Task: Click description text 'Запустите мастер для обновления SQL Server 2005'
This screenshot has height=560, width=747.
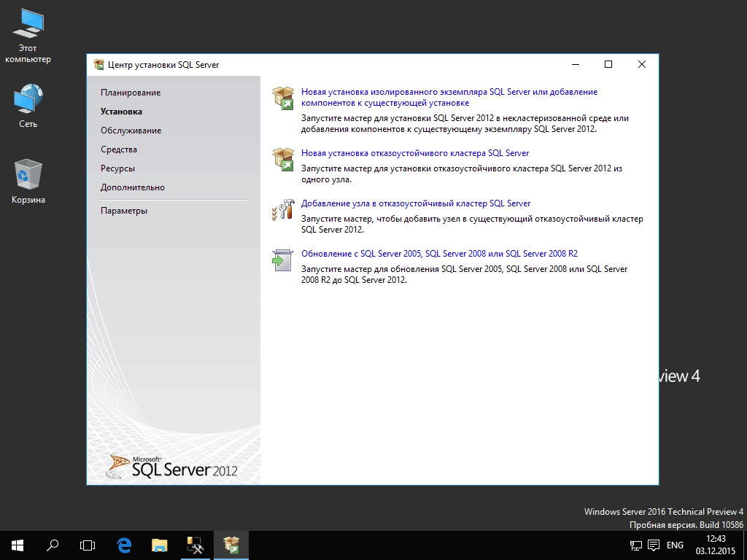Action: (x=465, y=274)
